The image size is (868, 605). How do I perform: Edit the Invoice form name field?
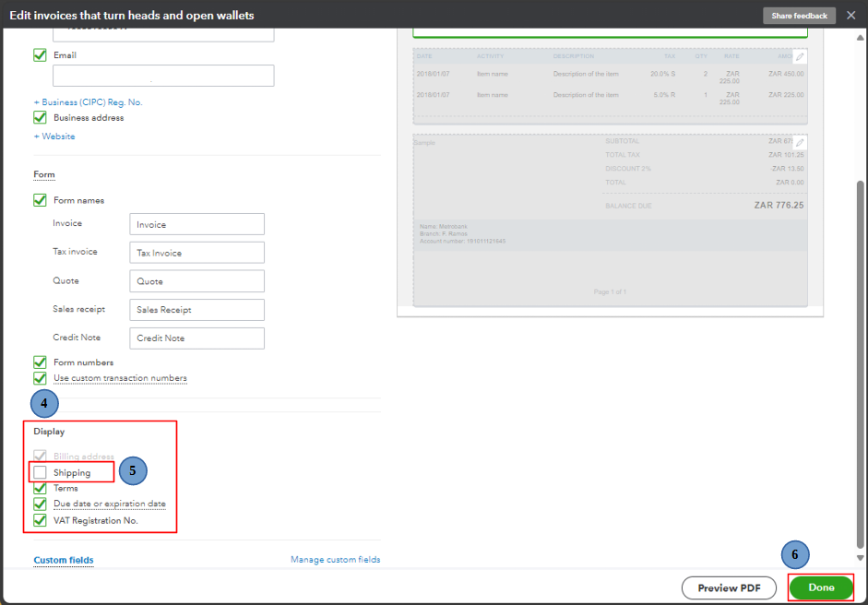tap(197, 224)
